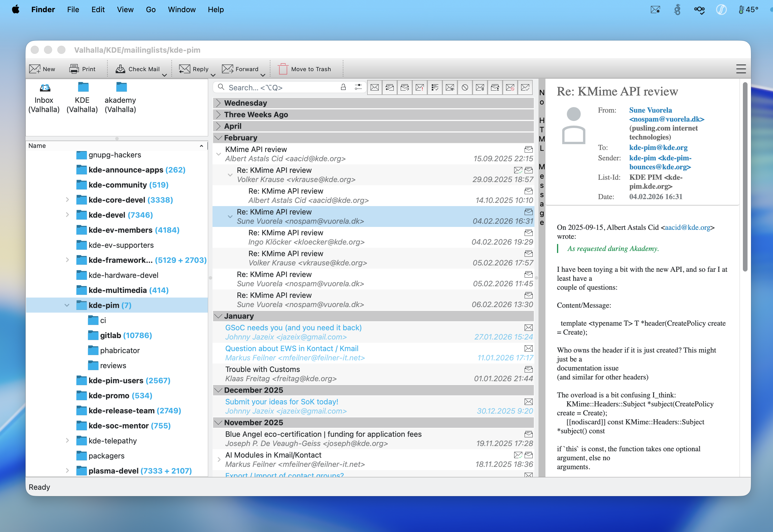Viewport: 773px width, 532px height.
Task: Click kde-pim-bounces@kde.org sender link
Action: pos(660,162)
